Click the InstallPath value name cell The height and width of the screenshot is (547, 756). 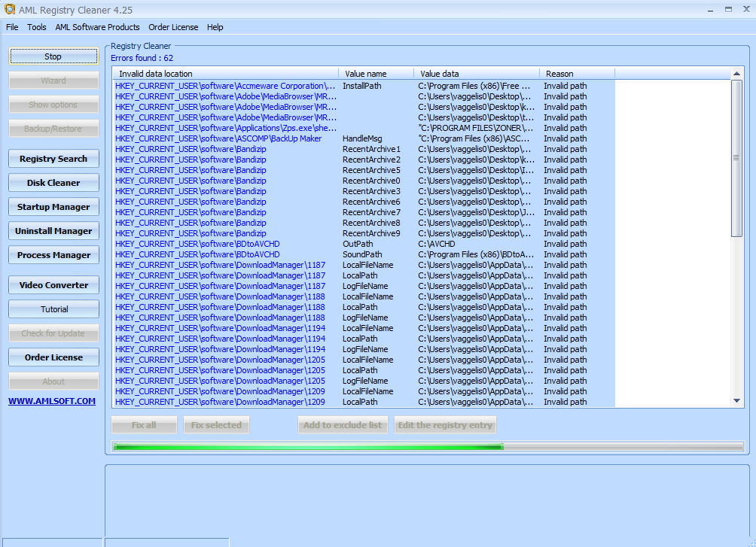tap(361, 86)
